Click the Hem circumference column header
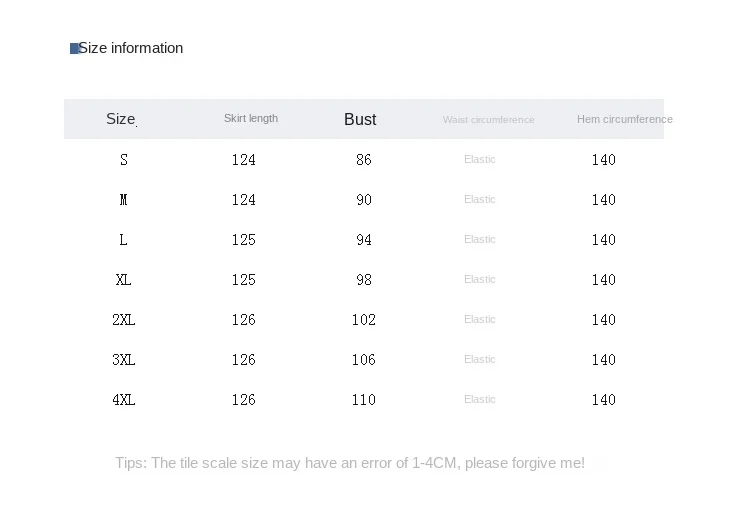Viewport: 747px width, 507px height. click(624, 119)
